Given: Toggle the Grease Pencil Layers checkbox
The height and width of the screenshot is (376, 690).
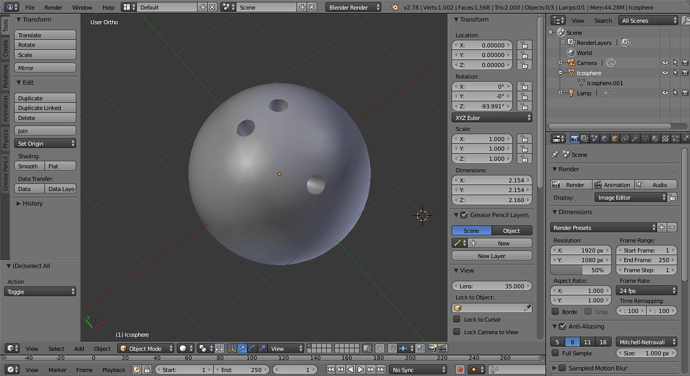Looking at the screenshot, I should point(464,215).
